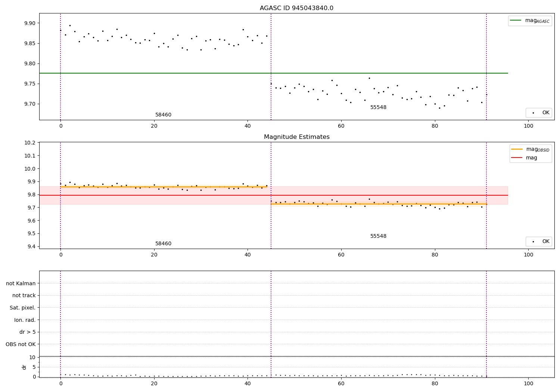Click the 'dr > 5' axis label
Viewport: 560px width, 392px height.
[28, 332]
